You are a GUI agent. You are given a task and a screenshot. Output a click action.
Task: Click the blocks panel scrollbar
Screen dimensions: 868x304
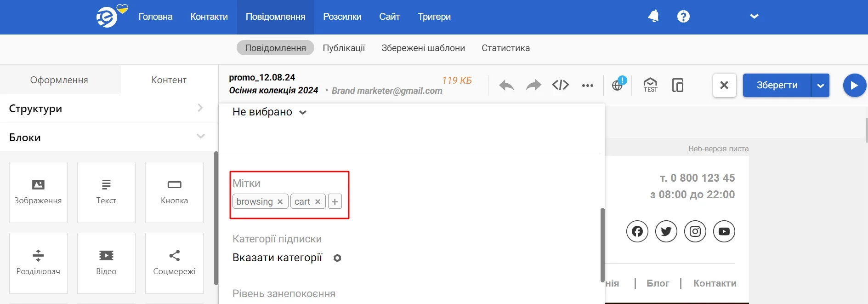click(216, 218)
